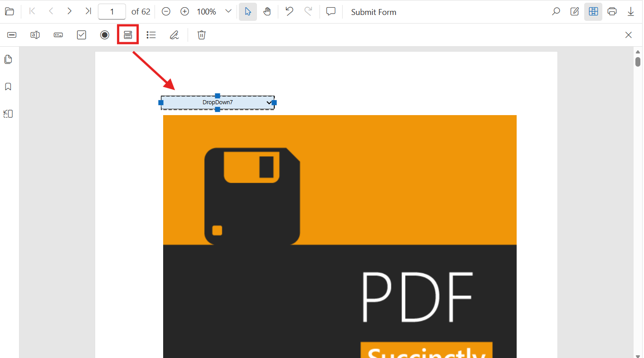Add a comment with the speech bubble icon

point(331,12)
